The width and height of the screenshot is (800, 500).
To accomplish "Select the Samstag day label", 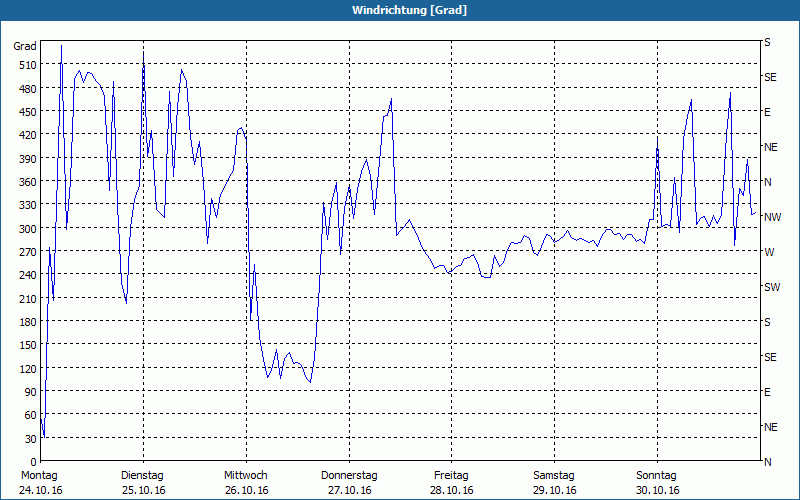I will coord(554,476).
